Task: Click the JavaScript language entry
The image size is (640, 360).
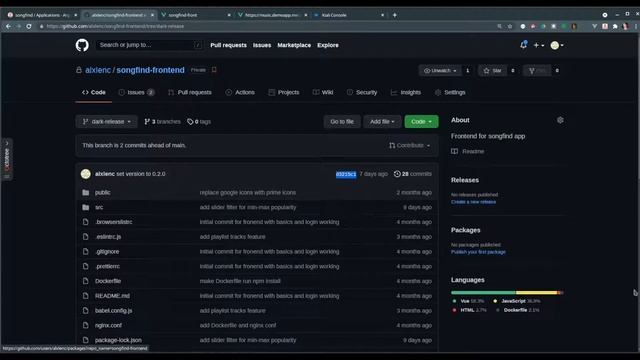Action: click(x=516, y=301)
